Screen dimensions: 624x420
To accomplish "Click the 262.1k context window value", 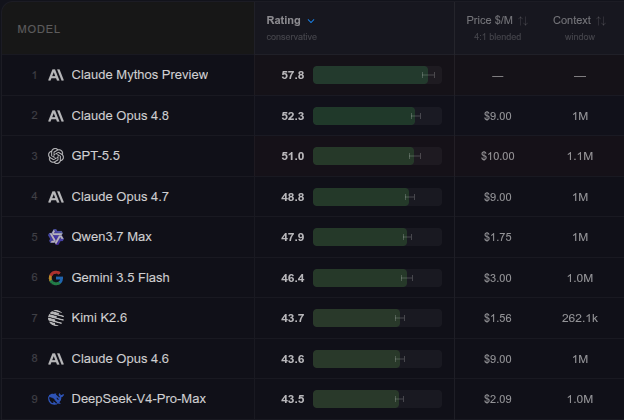I will click(580, 318).
